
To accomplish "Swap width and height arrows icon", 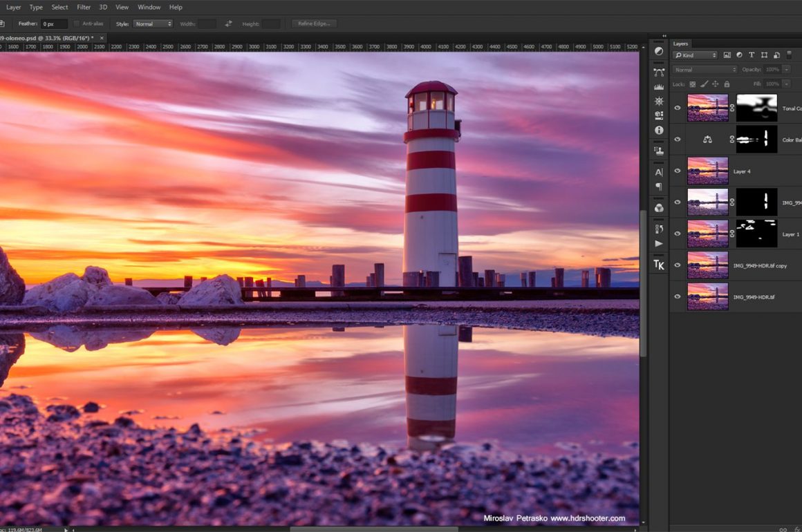I will point(229,23).
